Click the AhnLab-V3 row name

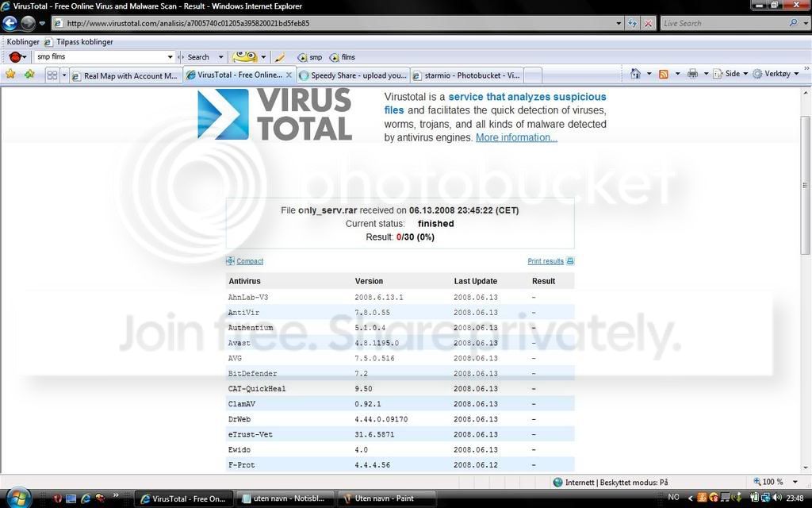click(x=248, y=297)
